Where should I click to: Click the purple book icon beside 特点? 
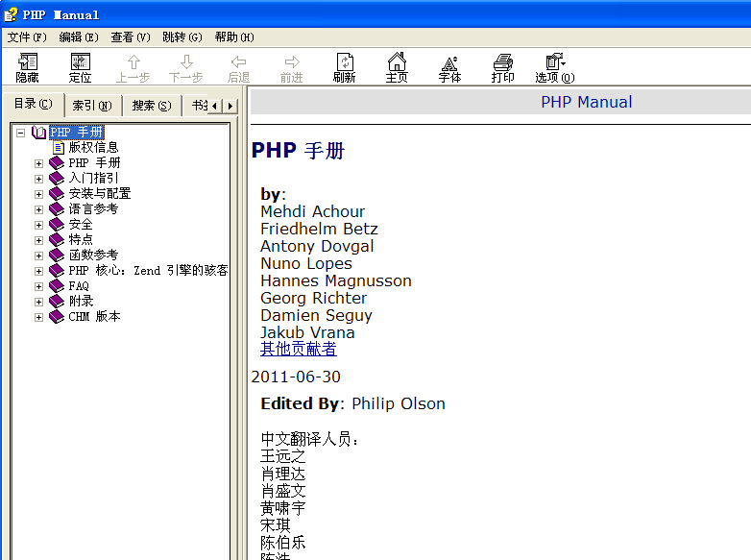coord(57,239)
